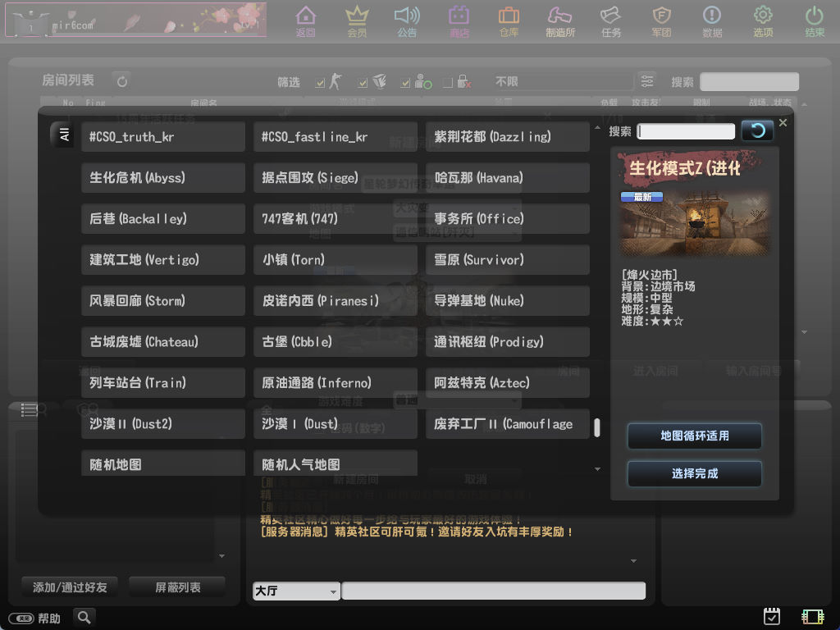840x630 pixels.
Task: Open the 公告 announcement speaker icon
Action: (407, 21)
